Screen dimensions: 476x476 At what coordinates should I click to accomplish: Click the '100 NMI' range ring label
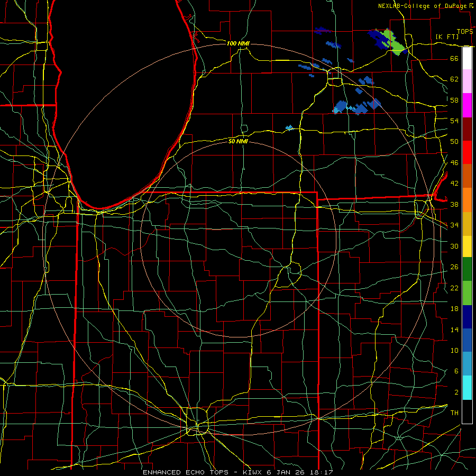click(x=238, y=43)
